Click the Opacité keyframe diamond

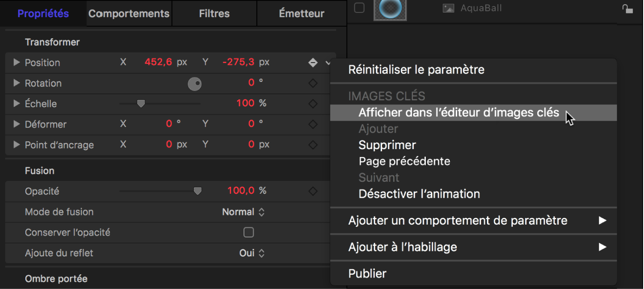click(313, 191)
